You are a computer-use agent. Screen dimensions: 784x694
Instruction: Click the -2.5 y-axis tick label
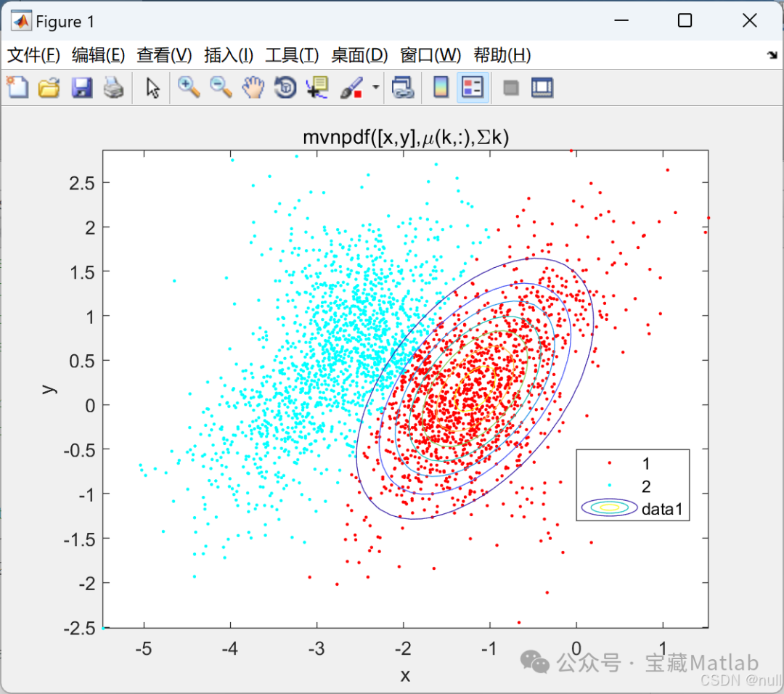[x=79, y=627]
